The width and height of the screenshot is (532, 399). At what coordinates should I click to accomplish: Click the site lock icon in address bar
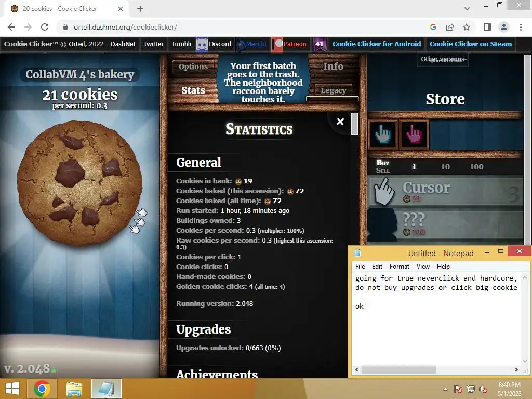[65, 27]
